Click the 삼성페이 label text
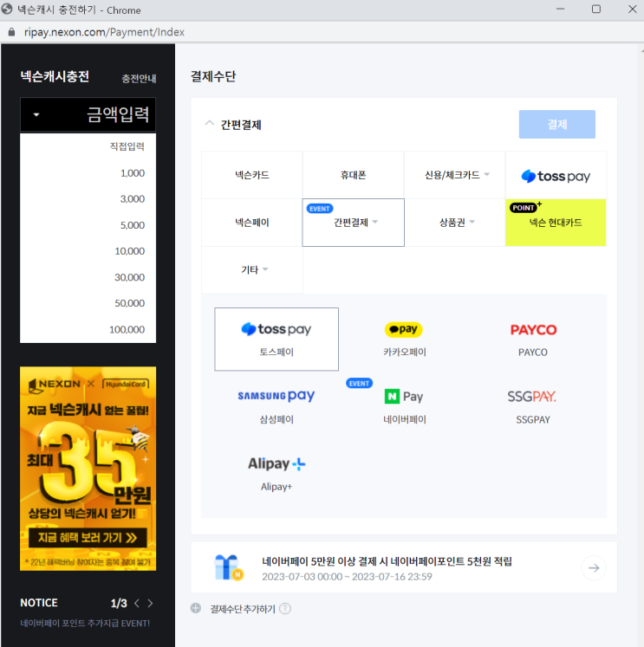 point(276,419)
